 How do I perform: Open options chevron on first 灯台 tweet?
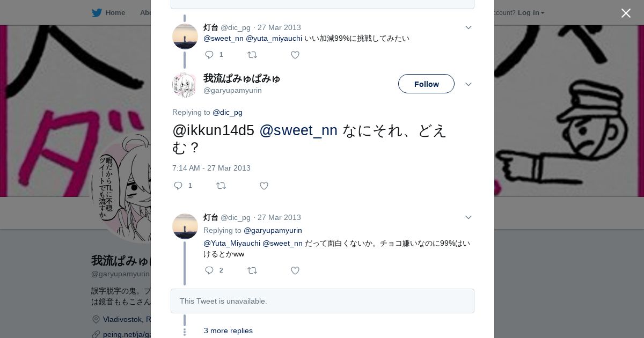pyautogui.click(x=468, y=27)
